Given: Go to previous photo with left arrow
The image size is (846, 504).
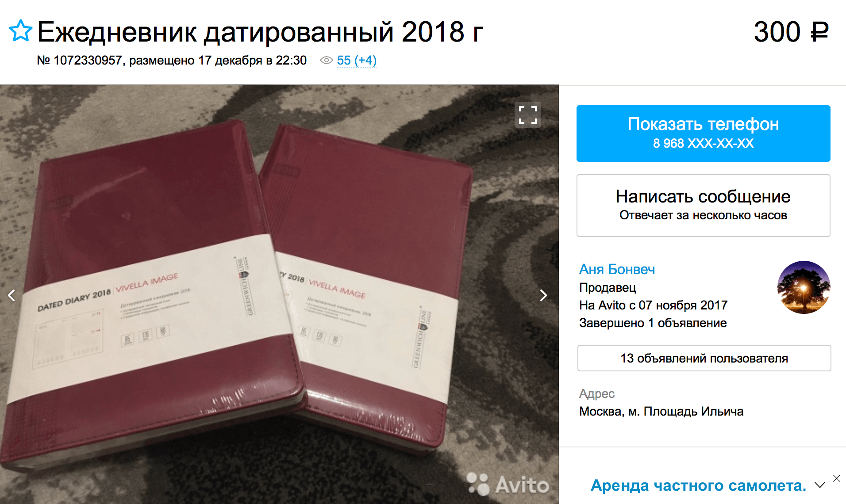Looking at the screenshot, I should [12, 295].
